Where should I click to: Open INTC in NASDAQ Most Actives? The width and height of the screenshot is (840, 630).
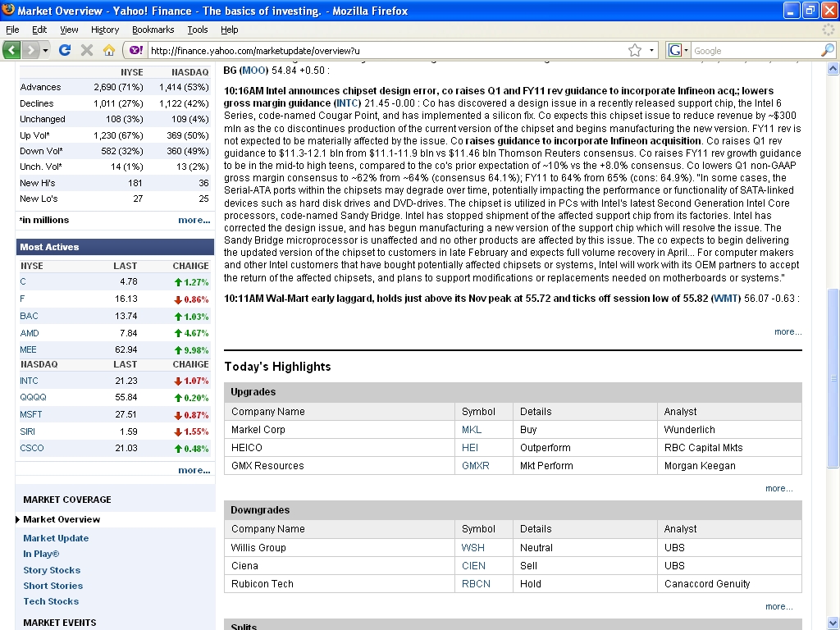29,381
